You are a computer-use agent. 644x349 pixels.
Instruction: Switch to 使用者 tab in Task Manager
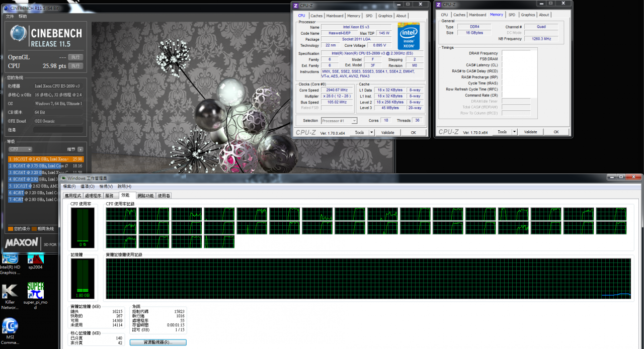pos(164,196)
